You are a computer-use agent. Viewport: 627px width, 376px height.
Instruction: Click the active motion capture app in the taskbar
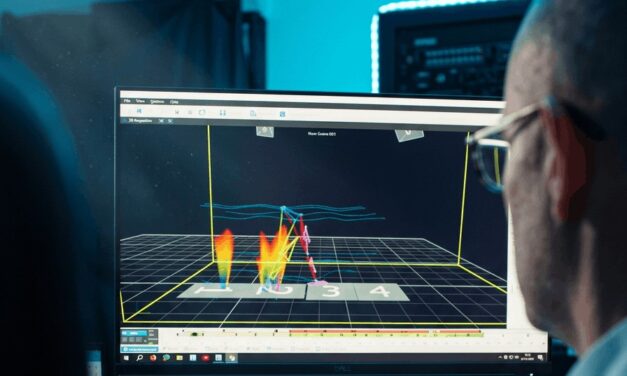click(x=232, y=358)
